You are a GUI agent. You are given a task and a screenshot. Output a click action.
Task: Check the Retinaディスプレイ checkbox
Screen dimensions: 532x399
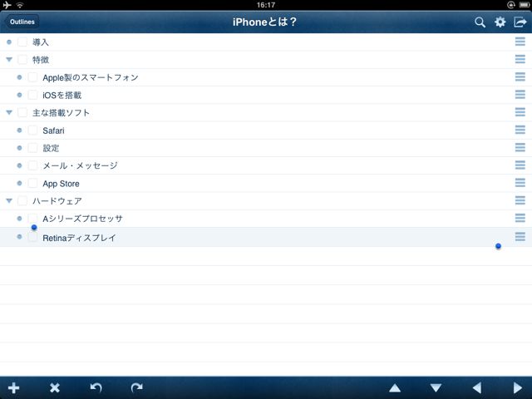coord(32,237)
